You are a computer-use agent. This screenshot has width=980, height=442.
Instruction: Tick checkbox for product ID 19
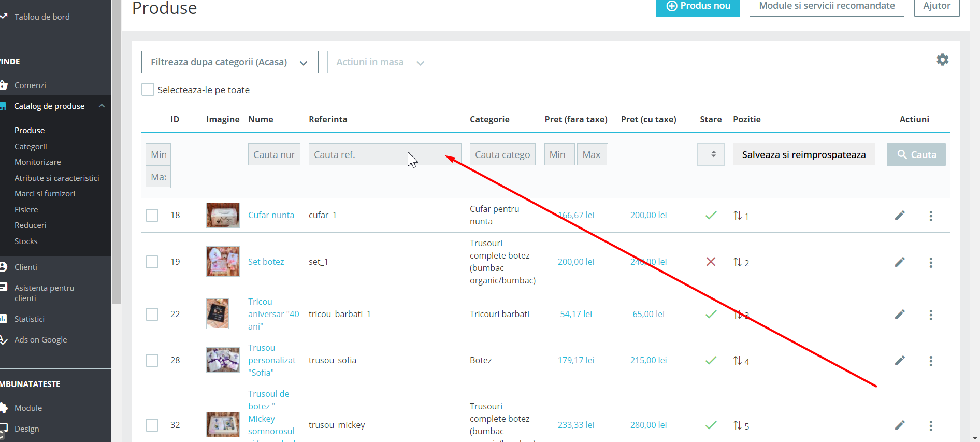click(152, 262)
